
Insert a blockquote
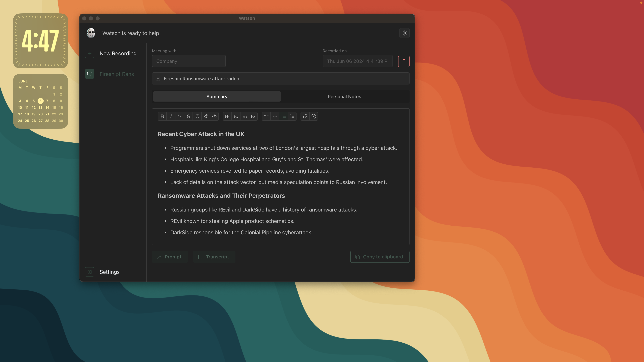[266, 116]
